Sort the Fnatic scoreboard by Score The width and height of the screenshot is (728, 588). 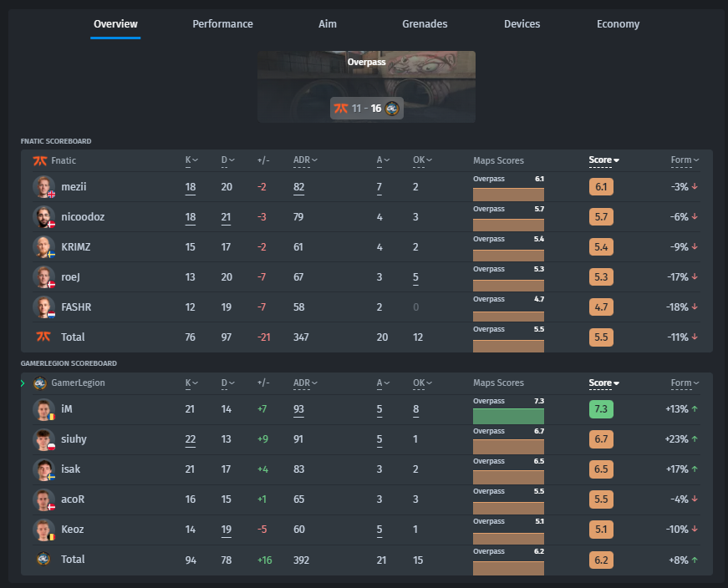[x=603, y=160]
